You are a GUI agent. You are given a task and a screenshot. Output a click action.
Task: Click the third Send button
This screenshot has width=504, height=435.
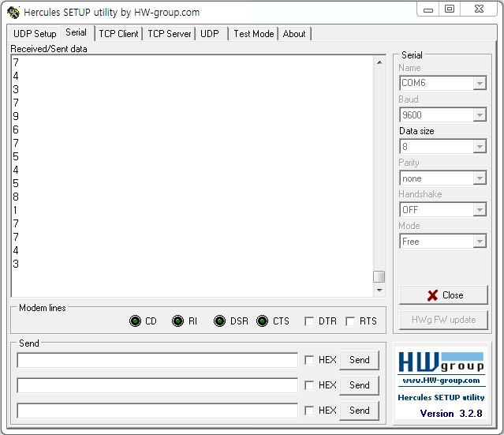(x=359, y=411)
